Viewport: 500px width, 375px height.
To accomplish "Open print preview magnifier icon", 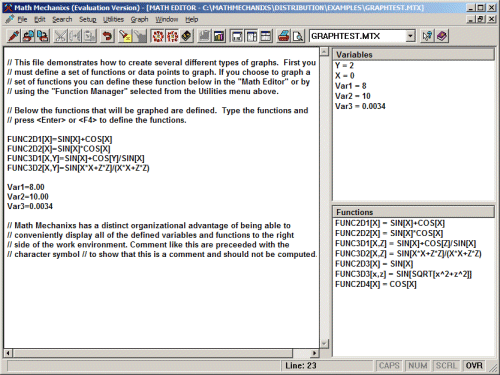I will [x=298, y=36].
